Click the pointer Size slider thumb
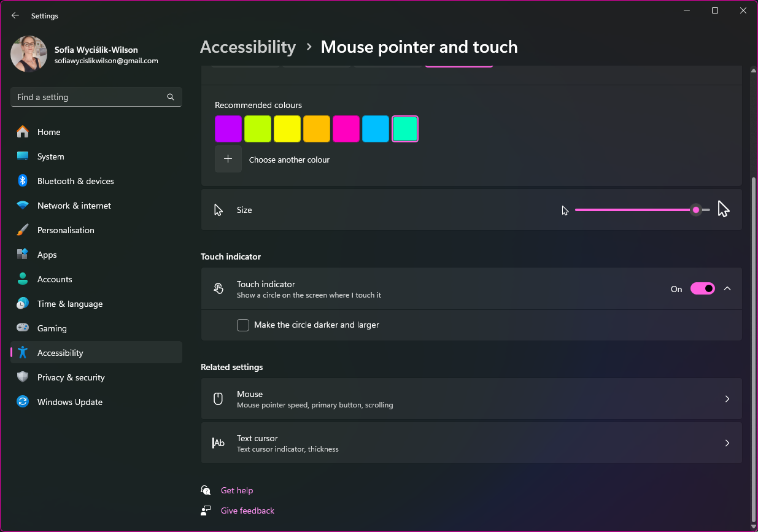 point(696,210)
